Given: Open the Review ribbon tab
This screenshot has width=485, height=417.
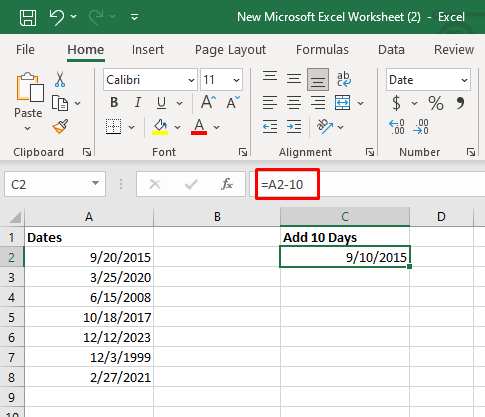Looking at the screenshot, I should coord(454,50).
